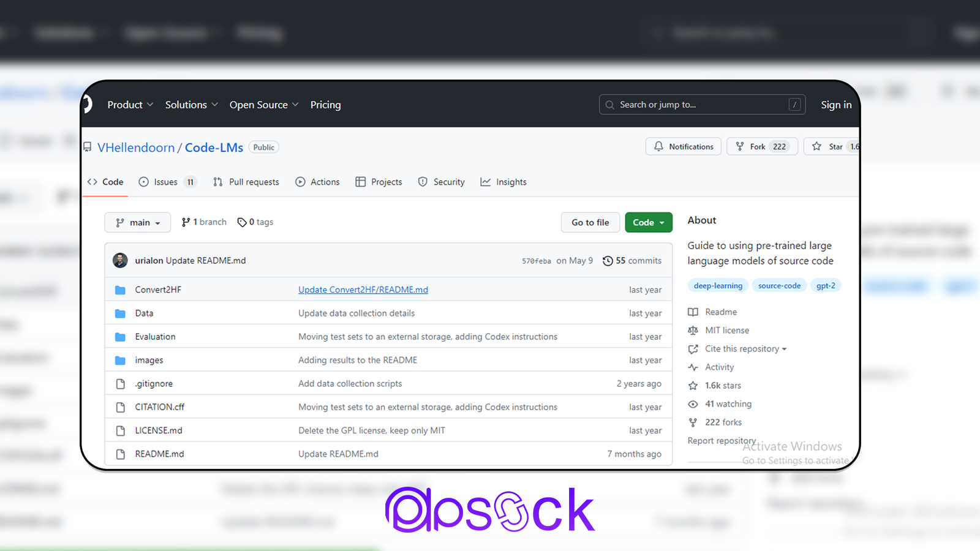Image resolution: width=980 pixels, height=551 pixels.
Task: Switch to the Actions tab
Action: pyautogui.click(x=317, y=182)
